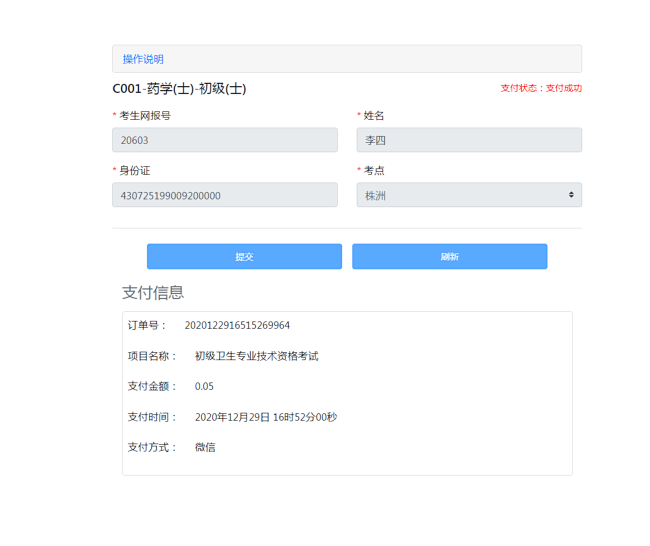Click the 身份证 field label
This screenshot has height=546, width=650.
point(134,171)
